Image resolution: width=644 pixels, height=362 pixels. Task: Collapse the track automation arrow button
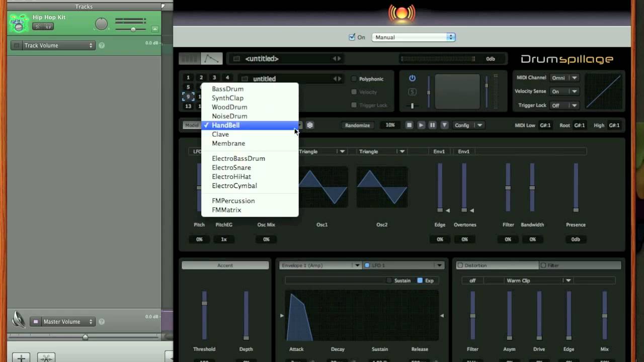click(155, 29)
